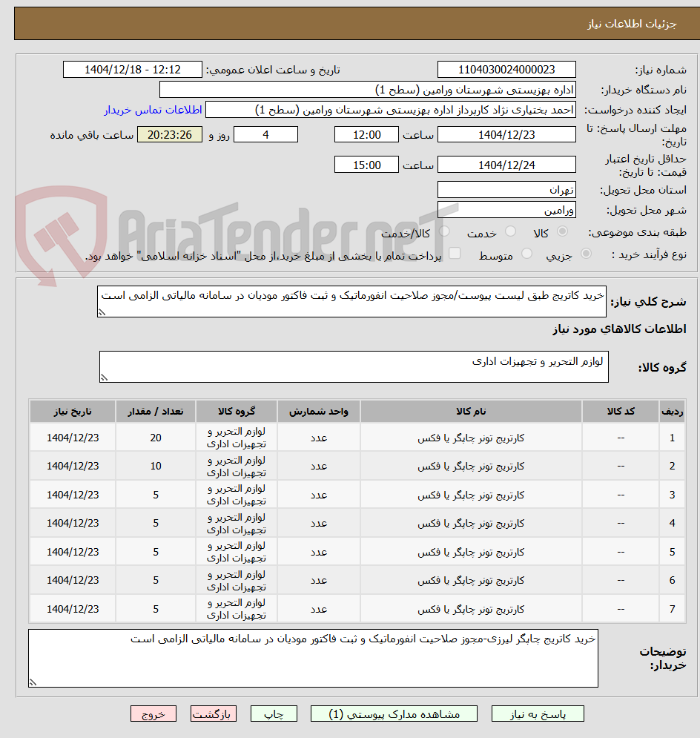Click the request creator name field
This screenshot has height=738, width=700.
(391, 110)
